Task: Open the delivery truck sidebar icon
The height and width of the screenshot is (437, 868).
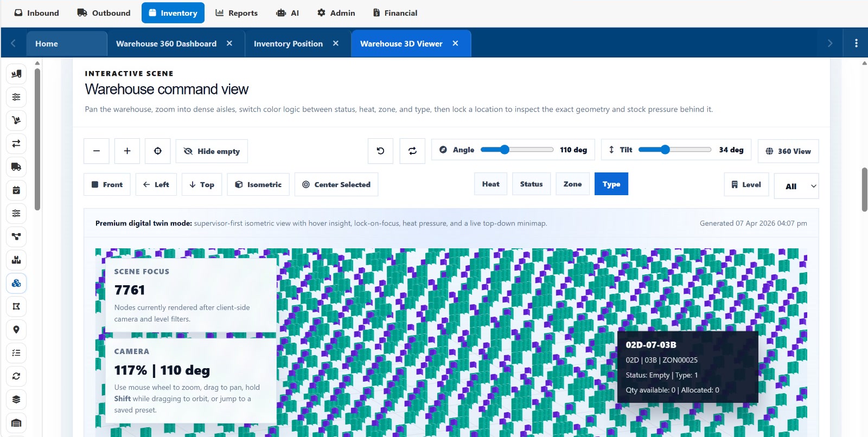Action: click(16, 167)
